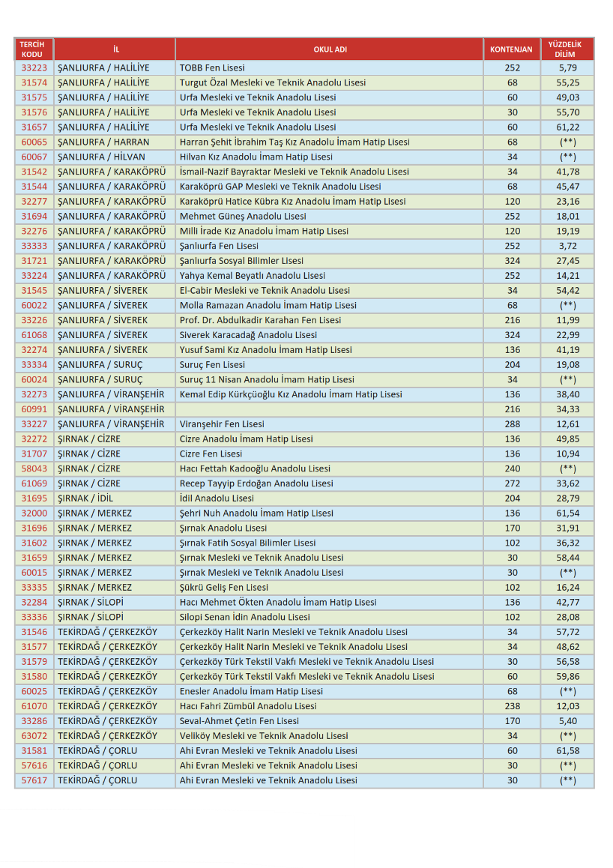This screenshot has width=613, height=868.
Task: Select the ŞIRNAK / İDİL province cell
Action: pos(85,498)
